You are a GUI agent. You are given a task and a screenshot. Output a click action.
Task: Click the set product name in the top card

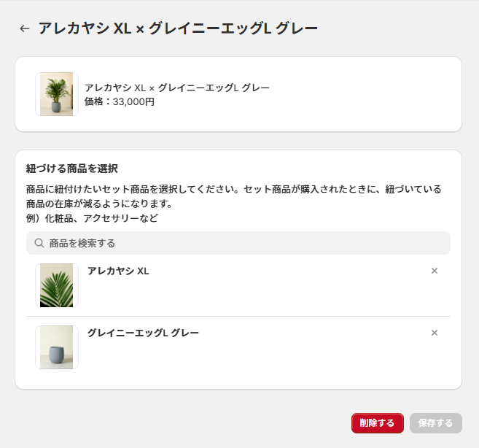pyautogui.click(x=177, y=88)
